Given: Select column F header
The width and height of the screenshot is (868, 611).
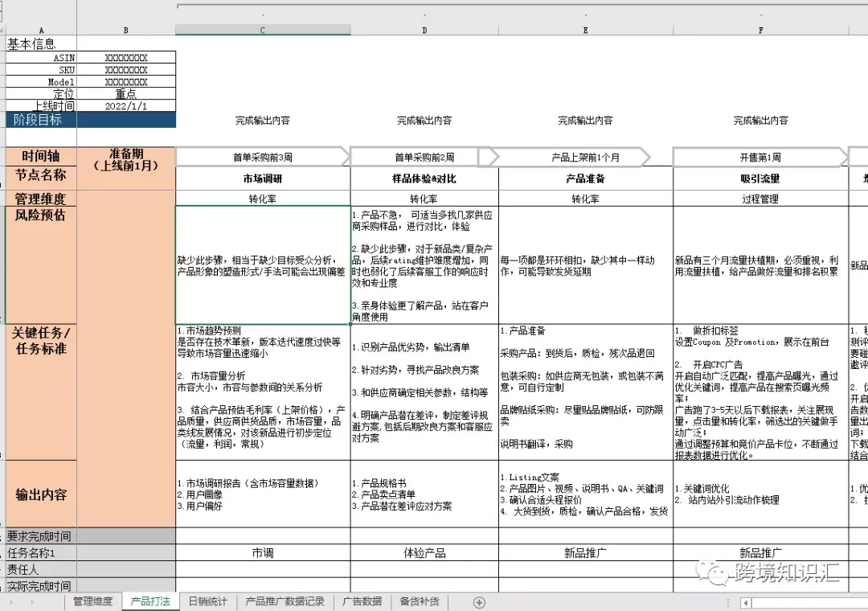Looking at the screenshot, I should 760,30.
